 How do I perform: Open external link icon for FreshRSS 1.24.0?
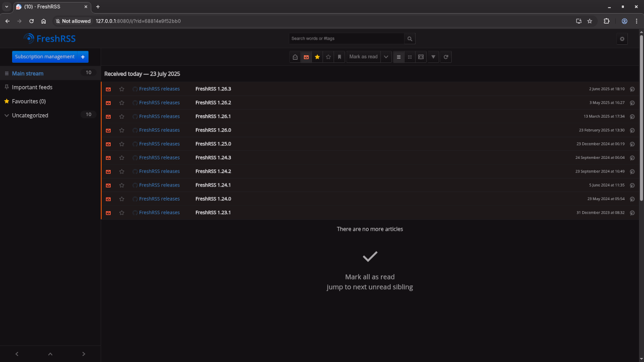pyautogui.click(x=632, y=199)
